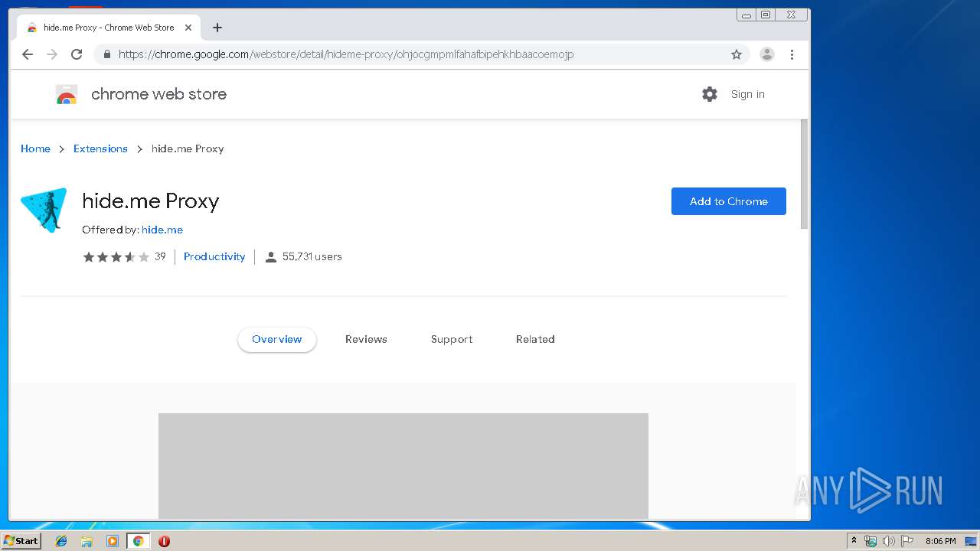Click the Chrome Web Store logo
The width and height of the screenshot is (980, 551).
pyautogui.click(x=67, y=95)
